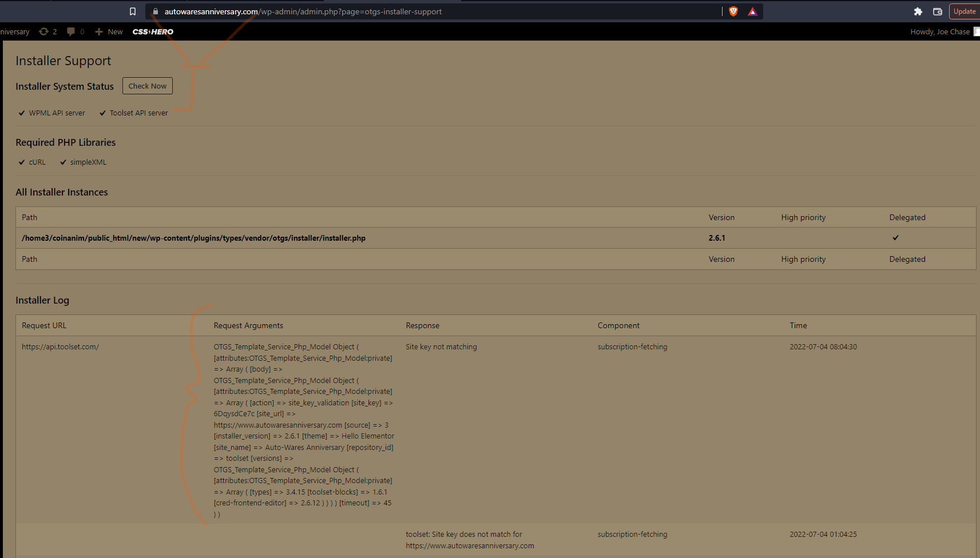Open the comments bubble icon

tap(71, 31)
